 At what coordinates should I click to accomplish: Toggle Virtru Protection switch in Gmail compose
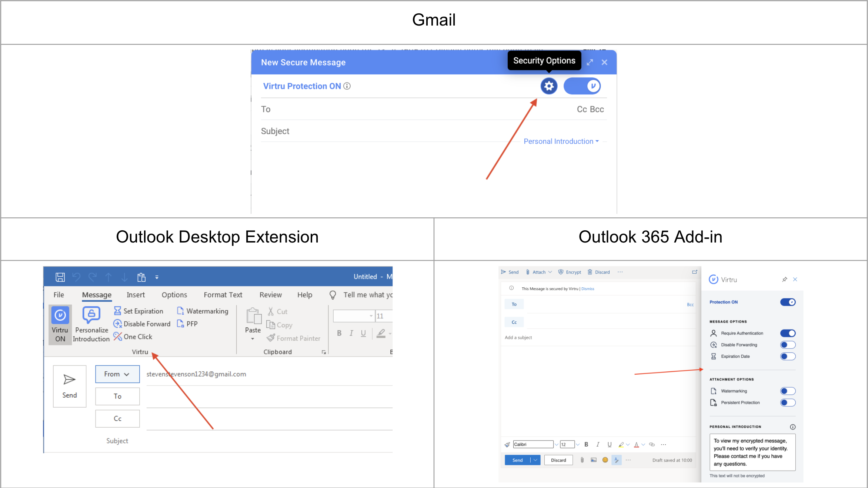click(x=582, y=86)
